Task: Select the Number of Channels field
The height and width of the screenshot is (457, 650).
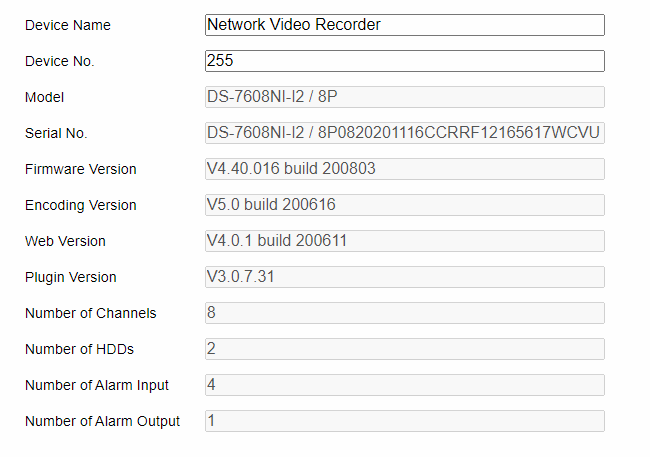Action: (x=404, y=313)
